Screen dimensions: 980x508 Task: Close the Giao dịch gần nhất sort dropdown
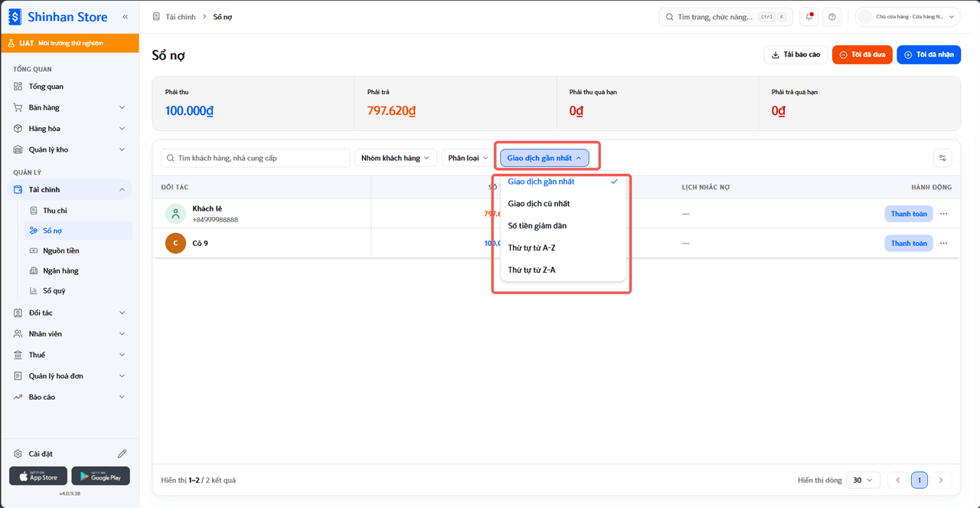click(x=544, y=158)
